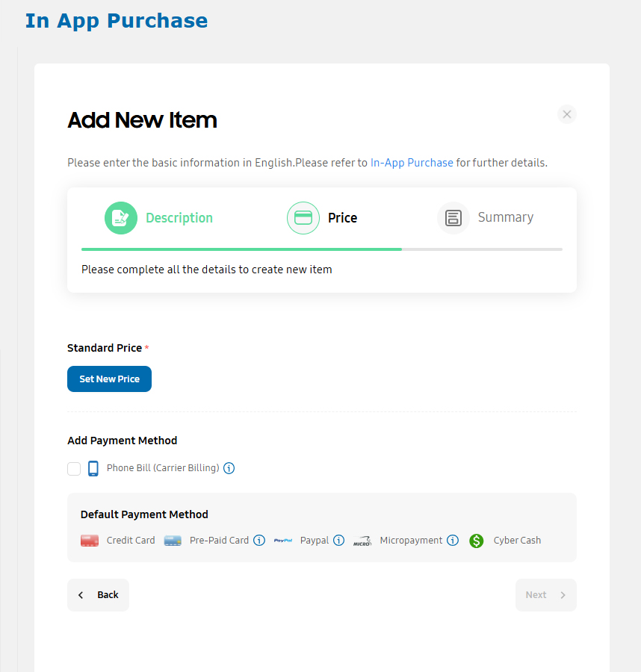Screen dimensions: 641x672
Task: Click the Phone Bill info icon
Action: click(x=229, y=468)
